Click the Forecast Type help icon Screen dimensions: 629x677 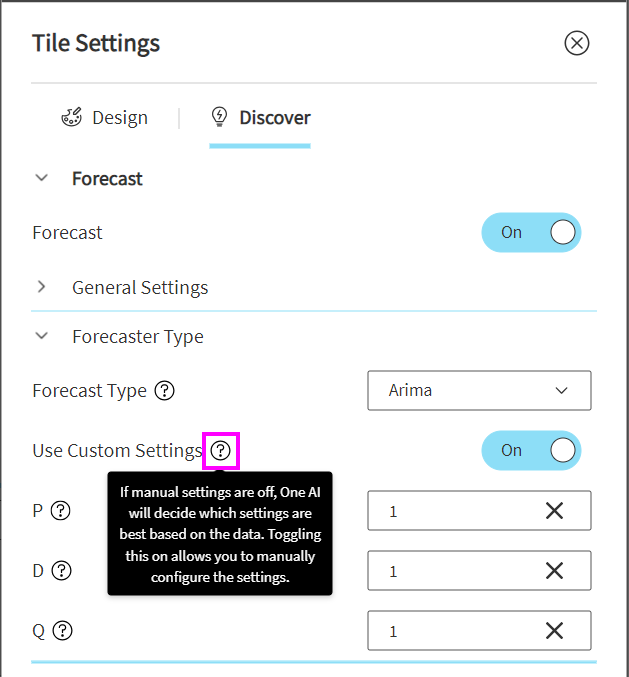[x=165, y=391]
